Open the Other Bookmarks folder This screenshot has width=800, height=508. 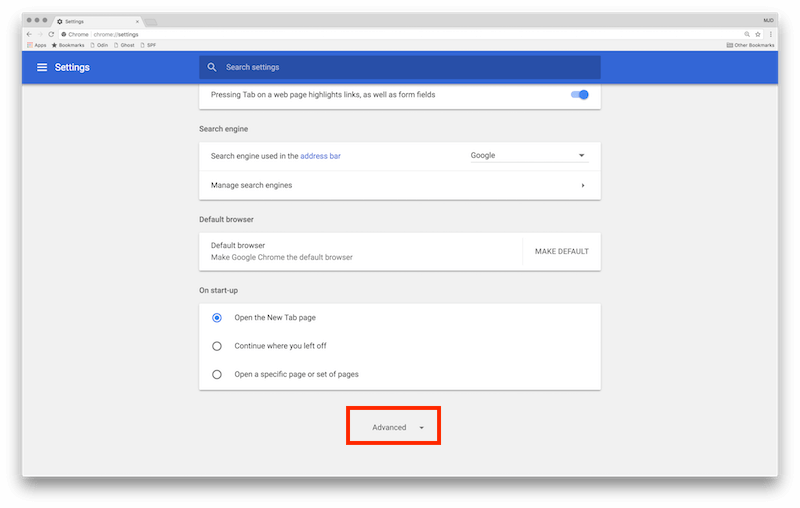751,45
